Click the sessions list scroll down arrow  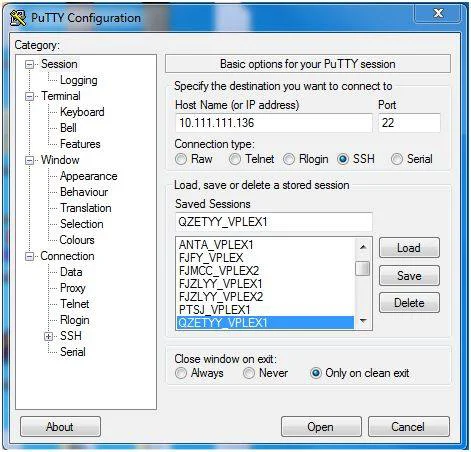[x=363, y=321]
